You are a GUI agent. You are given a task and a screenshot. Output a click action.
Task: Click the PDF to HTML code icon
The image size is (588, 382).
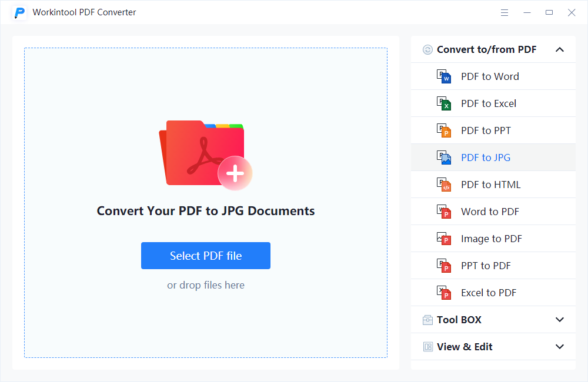(443, 185)
